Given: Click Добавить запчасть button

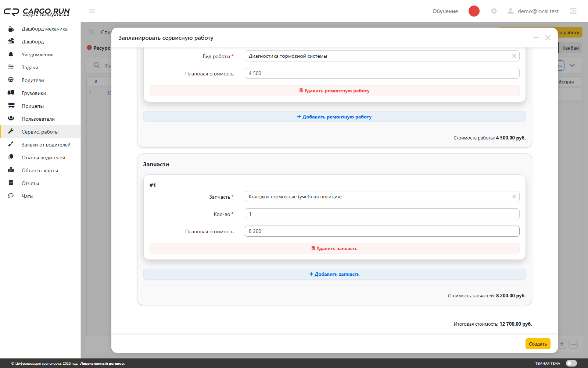Looking at the screenshot, I should (334, 274).
